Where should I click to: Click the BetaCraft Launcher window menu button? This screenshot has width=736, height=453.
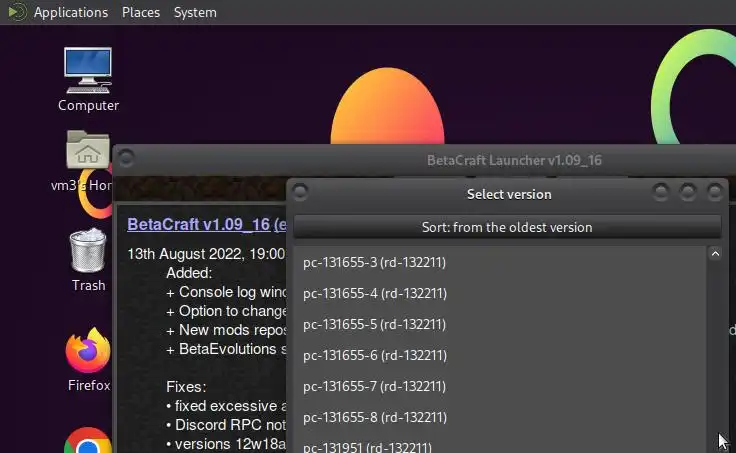[x=126, y=158]
